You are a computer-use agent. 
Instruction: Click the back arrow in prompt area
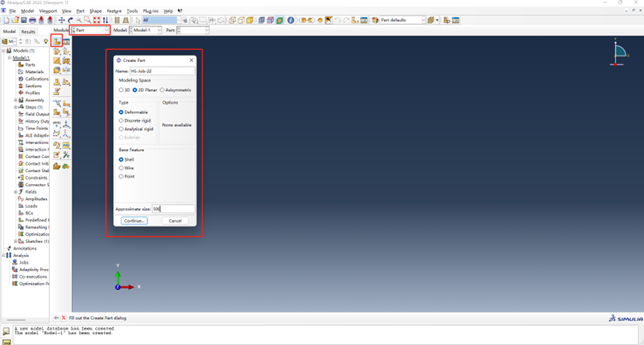pos(57,318)
